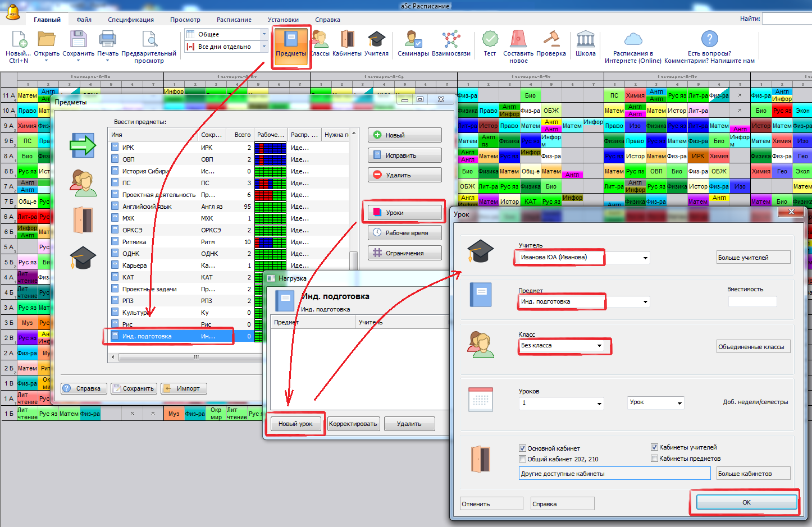Uncheck the Основной кабинет checkbox

click(523, 448)
